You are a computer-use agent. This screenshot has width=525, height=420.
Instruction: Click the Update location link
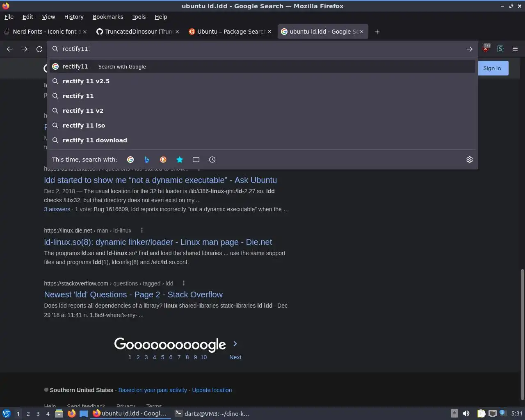pyautogui.click(x=212, y=390)
